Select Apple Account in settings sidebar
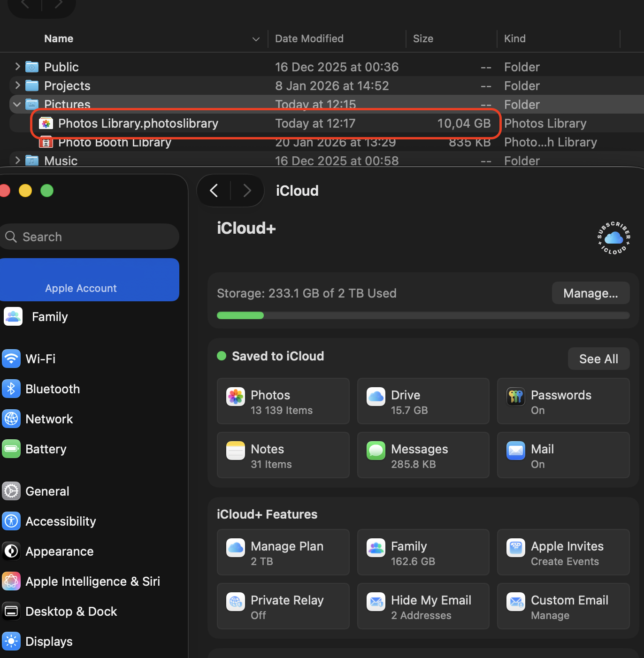Image resolution: width=644 pixels, height=658 pixels. click(x=89, y=280)
